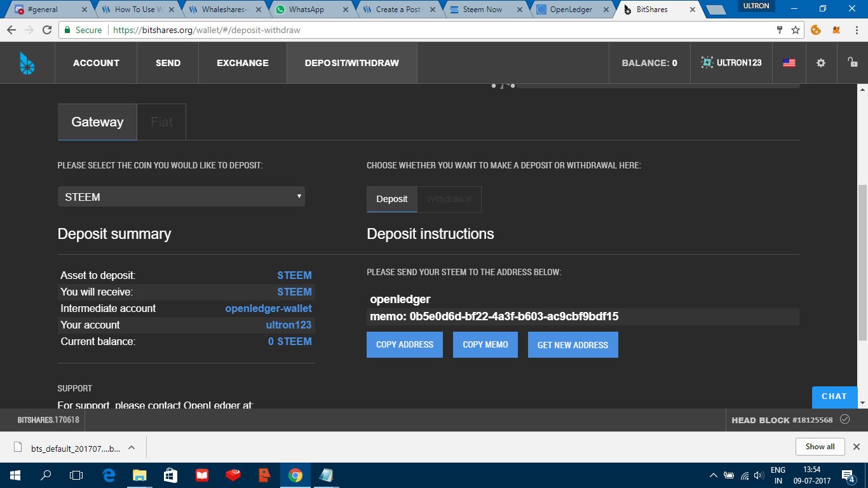The image size is (868, 488).
Task: Click Show all downloads
Action: coord(820,447)
